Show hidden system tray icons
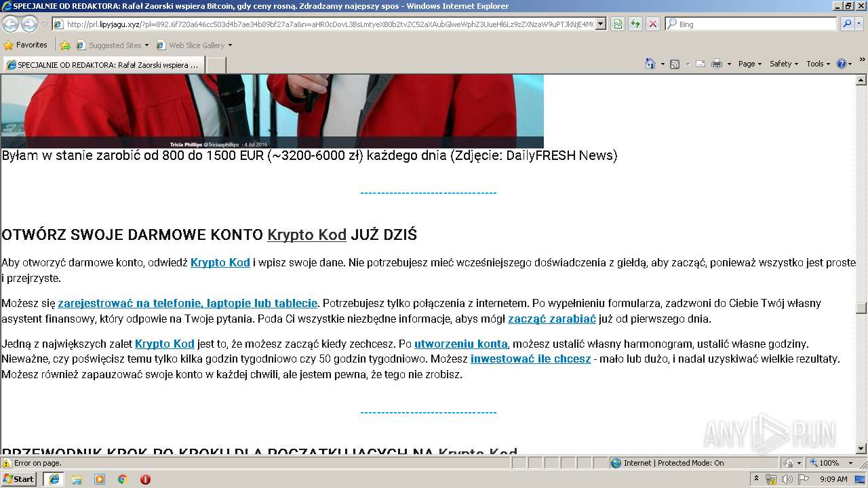This screenshot has height=488, width=868. coord(756,479)
